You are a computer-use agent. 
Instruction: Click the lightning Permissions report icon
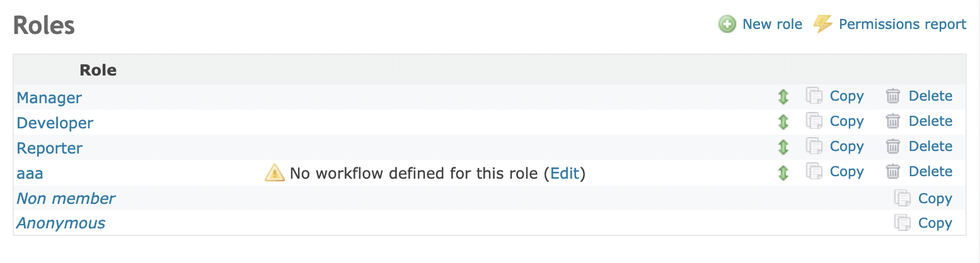822,24
